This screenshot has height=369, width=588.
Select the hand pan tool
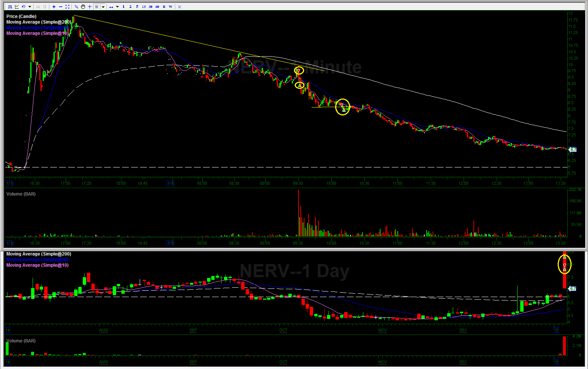83,7
